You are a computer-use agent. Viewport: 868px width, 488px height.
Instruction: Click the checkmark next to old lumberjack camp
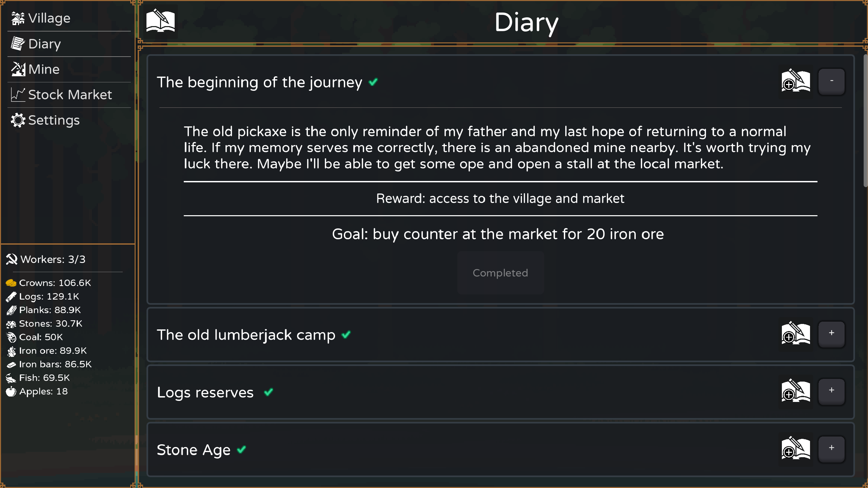pyautogui.click(x=346, y=334)
